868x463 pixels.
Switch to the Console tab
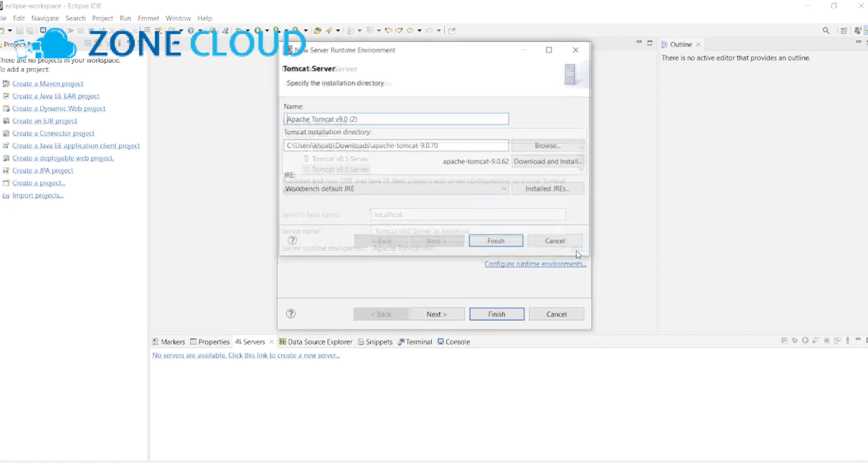(454, 342)
